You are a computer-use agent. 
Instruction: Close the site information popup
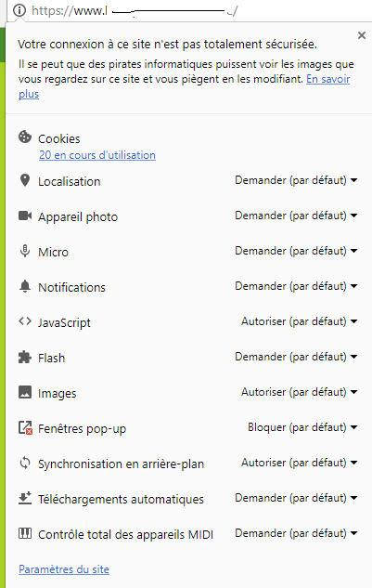[362, 35]
